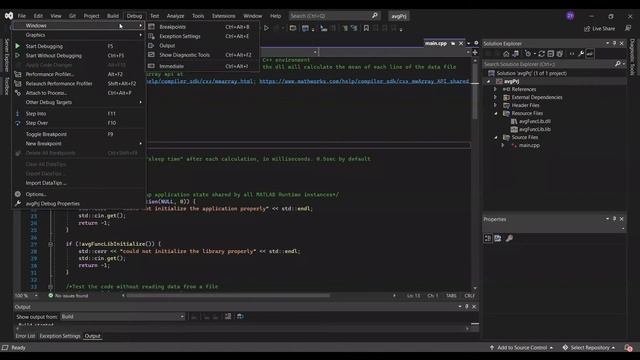Viewport: 640px width, 360px height.
Task: Click Import DataTips menu entry
Action: 78,183
